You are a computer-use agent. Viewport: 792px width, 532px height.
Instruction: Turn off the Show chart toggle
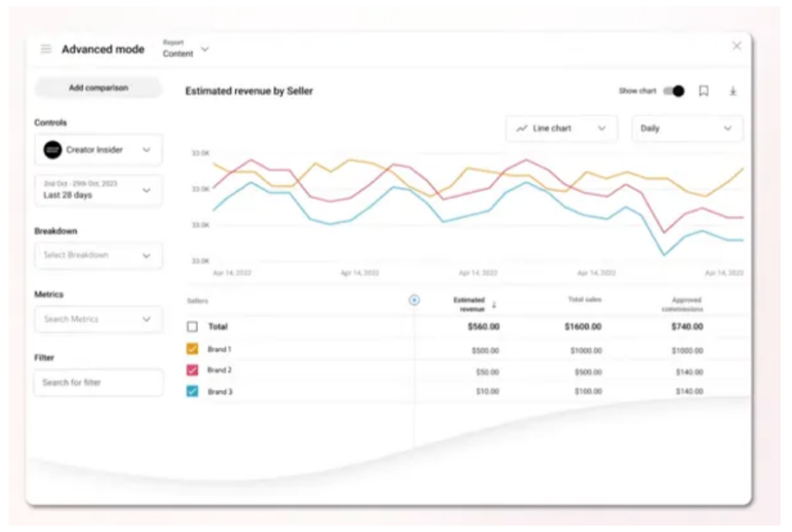point(674,91)
